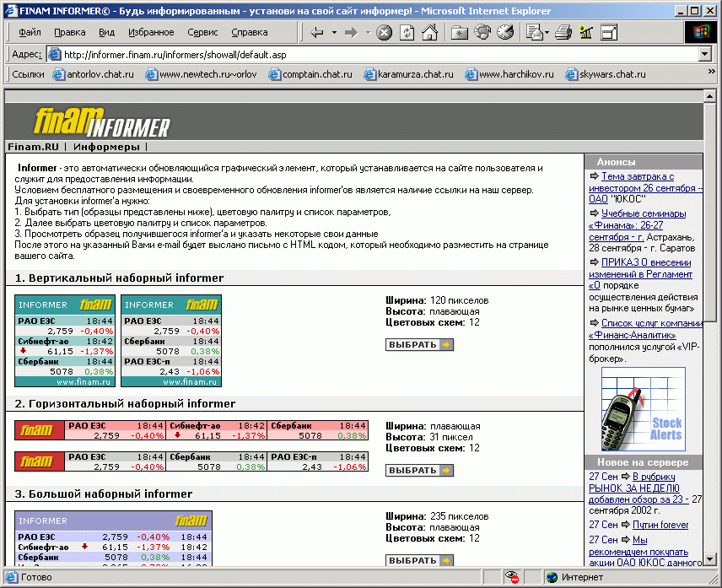Click the Mail envelope toolbar icon
The height and width of the screenshot is (588, 722).
pyautogui.click(x=534, y=33)
